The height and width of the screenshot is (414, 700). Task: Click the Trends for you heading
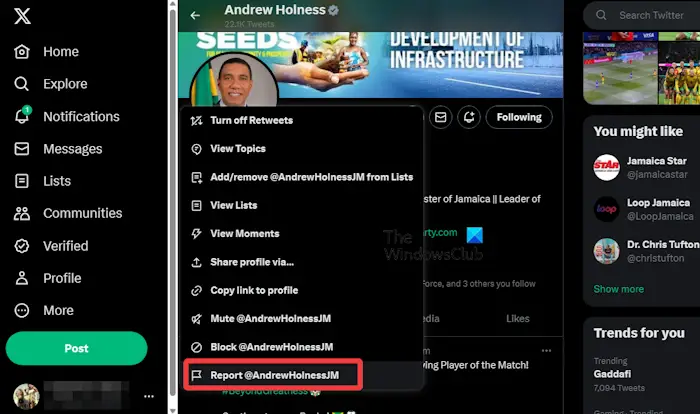[x=639, y=333]
